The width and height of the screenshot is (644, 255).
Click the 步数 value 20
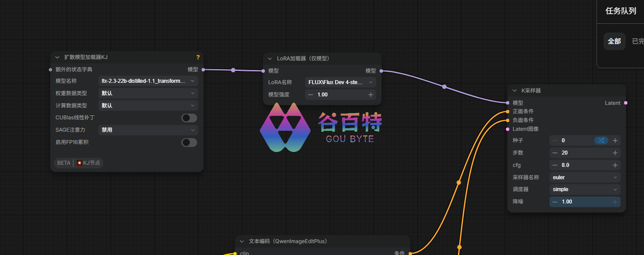565,153
